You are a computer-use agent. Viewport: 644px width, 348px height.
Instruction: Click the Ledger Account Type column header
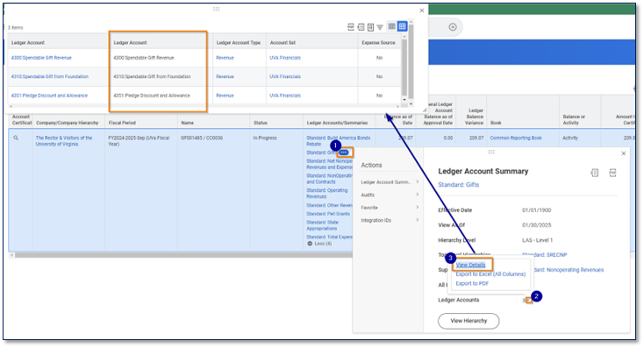coord(239,43)
